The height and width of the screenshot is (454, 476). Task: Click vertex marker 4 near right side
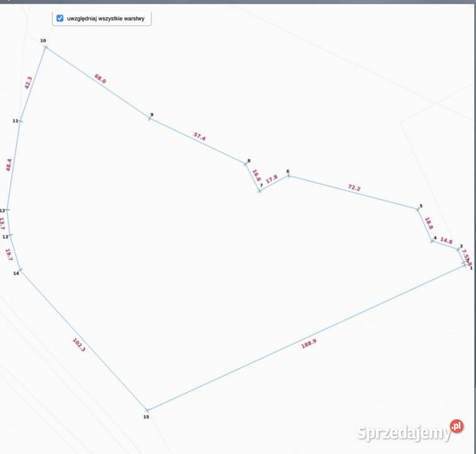[431, 241]
